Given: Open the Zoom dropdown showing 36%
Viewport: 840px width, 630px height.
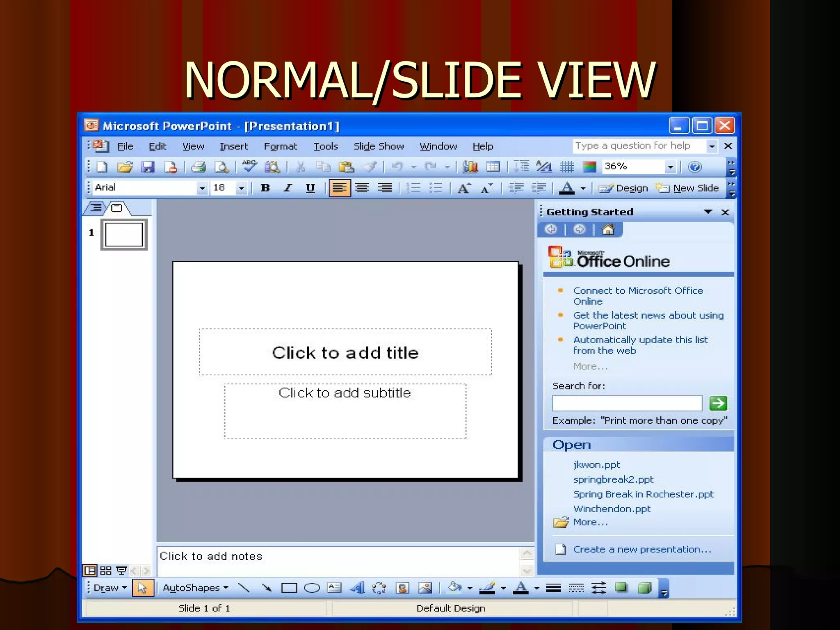Looking at the screenshot, I should point(671,167).
